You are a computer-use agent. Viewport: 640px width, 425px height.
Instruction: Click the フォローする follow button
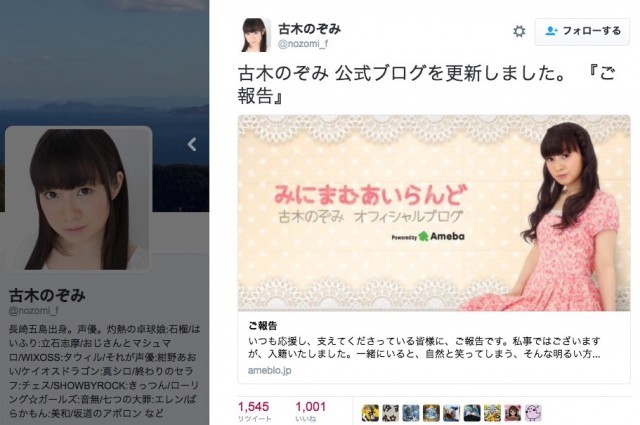tap(582, 31)
